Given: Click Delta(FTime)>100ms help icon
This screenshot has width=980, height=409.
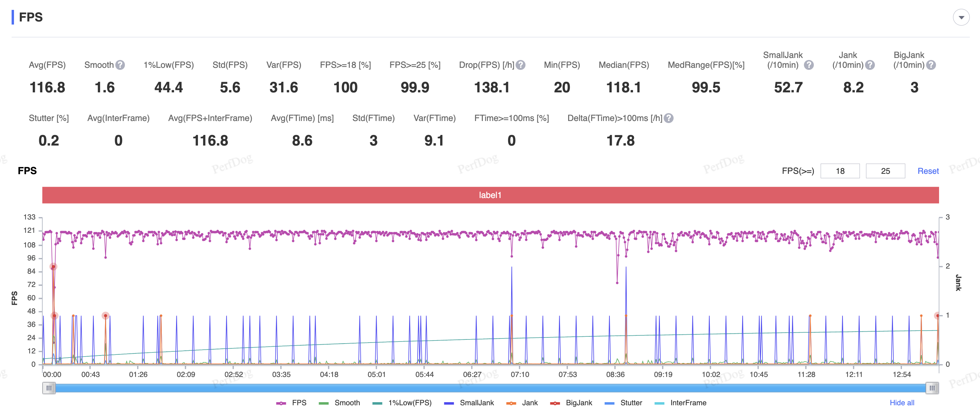Looking at the screenshot, I should (x=669, y=118).
